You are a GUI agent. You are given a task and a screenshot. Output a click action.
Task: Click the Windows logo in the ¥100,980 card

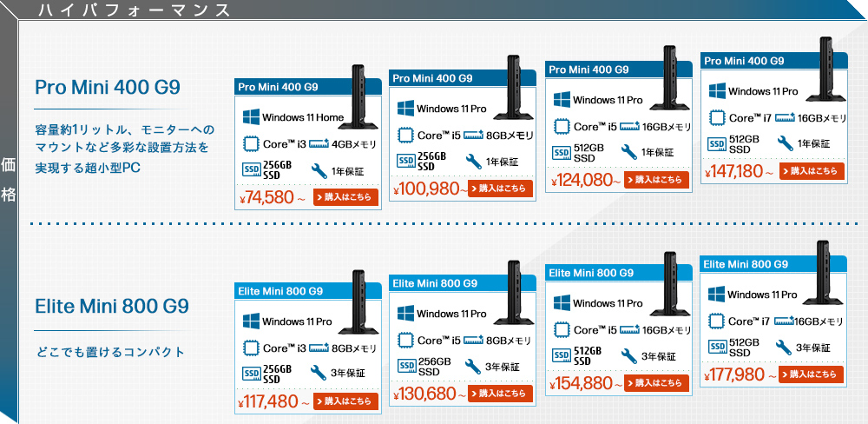[405, 108]
